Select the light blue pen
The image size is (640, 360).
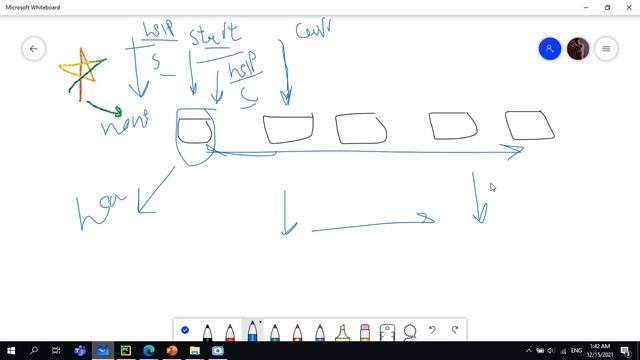pos(320,332)
